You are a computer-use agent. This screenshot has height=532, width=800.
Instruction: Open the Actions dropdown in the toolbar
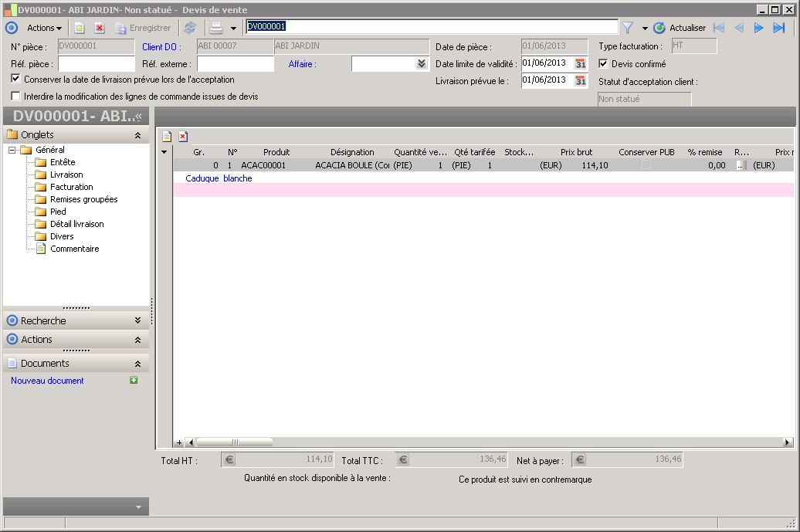pyautogui.click(x=43, y=28)
